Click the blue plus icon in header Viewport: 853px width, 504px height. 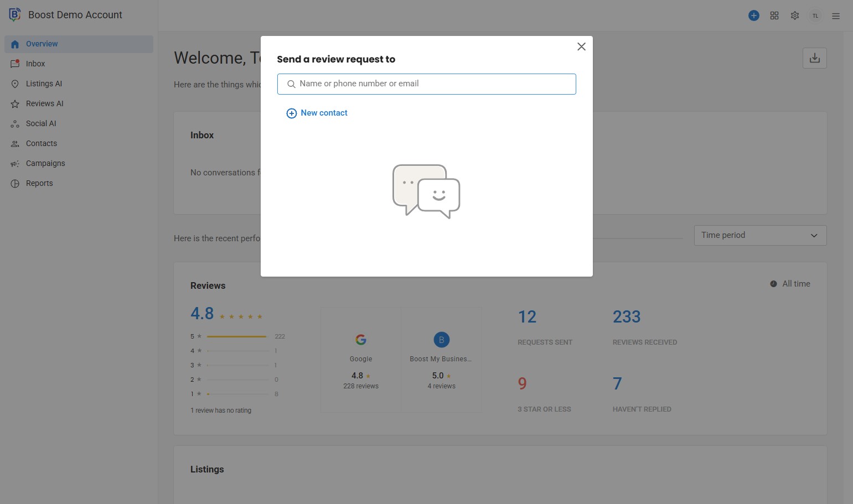coord(753,15)
